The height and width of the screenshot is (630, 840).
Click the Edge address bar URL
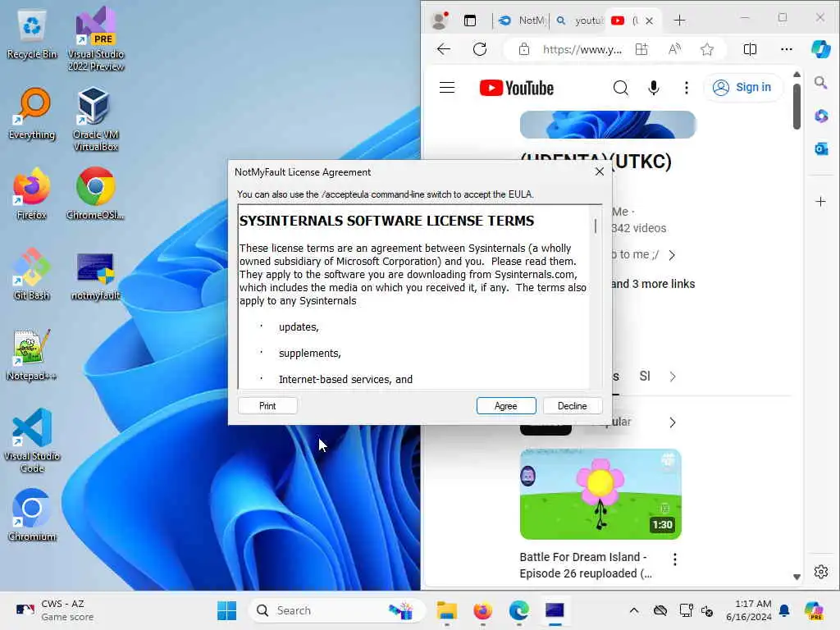pyautogui.click(x=582, y=49)
